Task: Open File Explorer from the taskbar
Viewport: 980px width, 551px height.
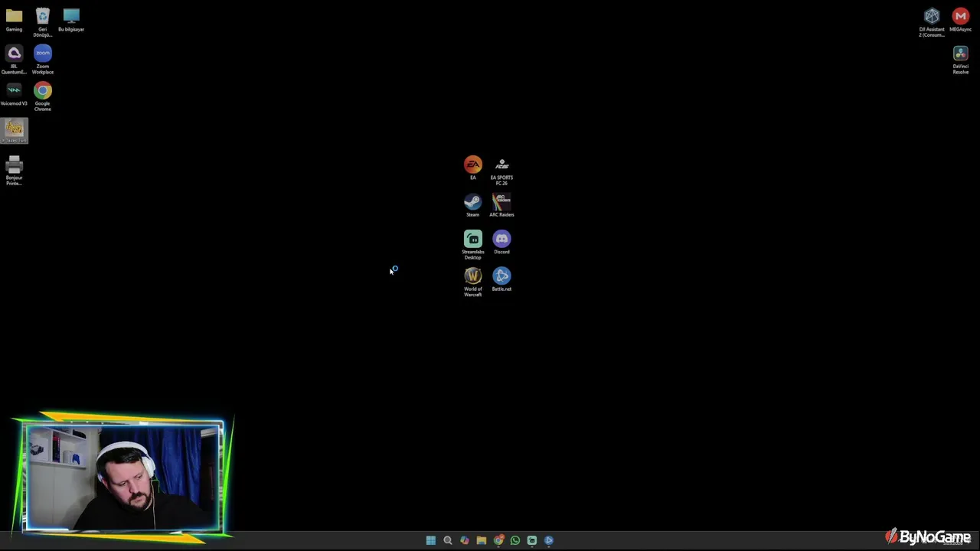Action: pos(482,540)
